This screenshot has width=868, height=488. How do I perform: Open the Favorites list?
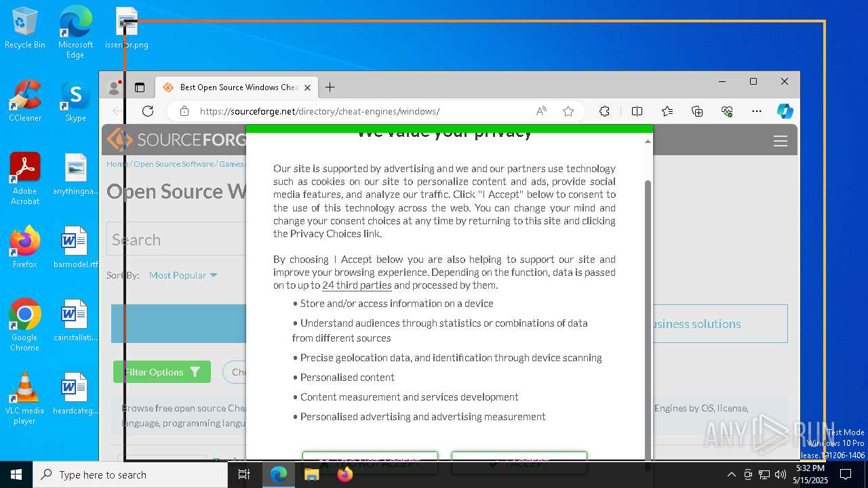click(x=667, y=111)
